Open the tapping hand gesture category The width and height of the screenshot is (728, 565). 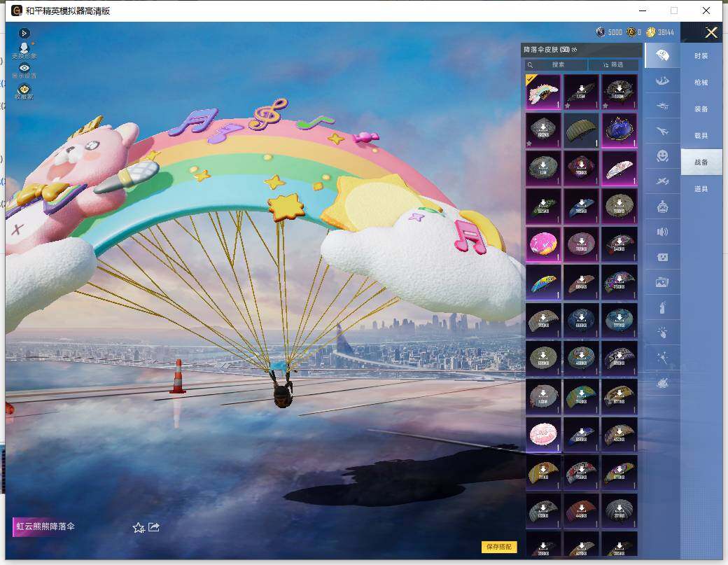pyautogui.click(x=662, y=333)
